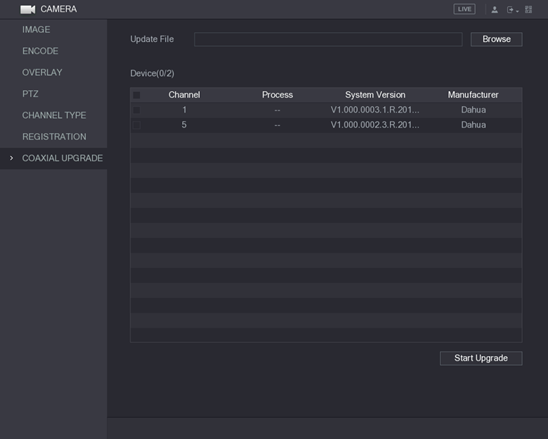Check the box for channel 5
The image size is (548, 439).
[137, 125]
